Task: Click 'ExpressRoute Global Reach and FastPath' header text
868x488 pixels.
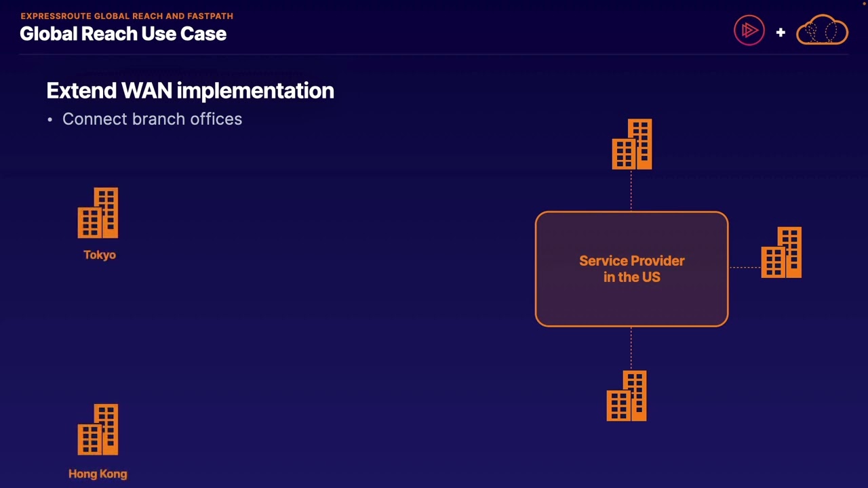Action: coord(127,16)
